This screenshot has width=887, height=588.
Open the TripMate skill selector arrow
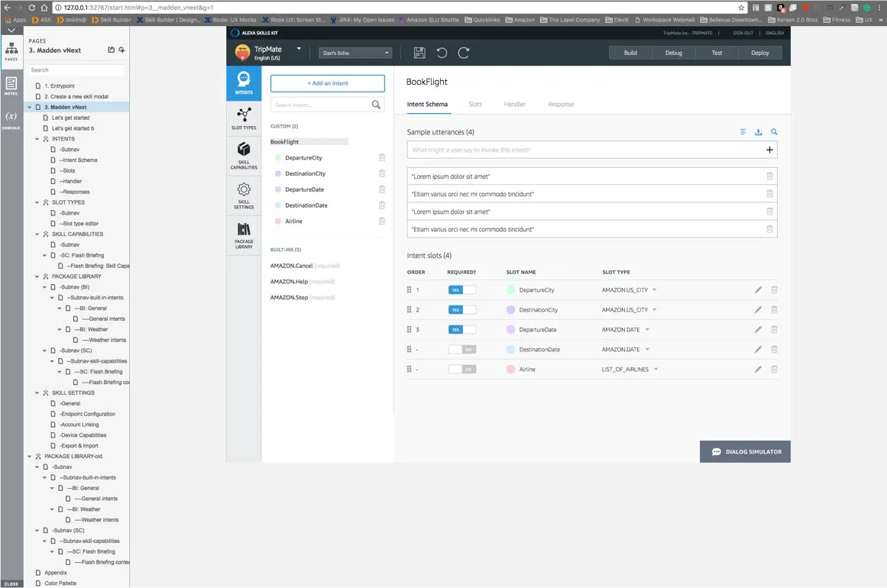[299, 49]
